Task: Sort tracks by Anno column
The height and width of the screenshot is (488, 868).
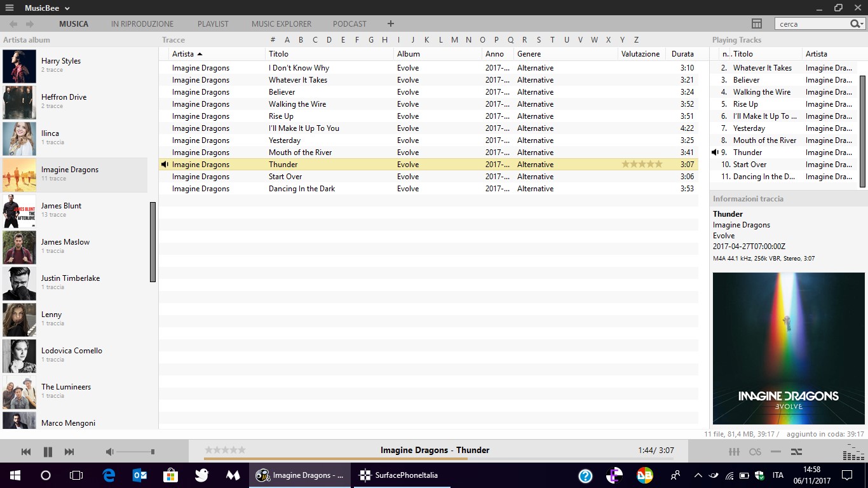Action: point(498,54)
